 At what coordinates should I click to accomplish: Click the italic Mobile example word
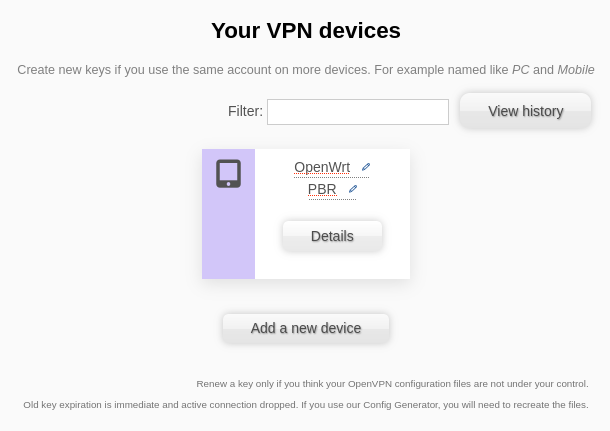[x=575, y=70]
